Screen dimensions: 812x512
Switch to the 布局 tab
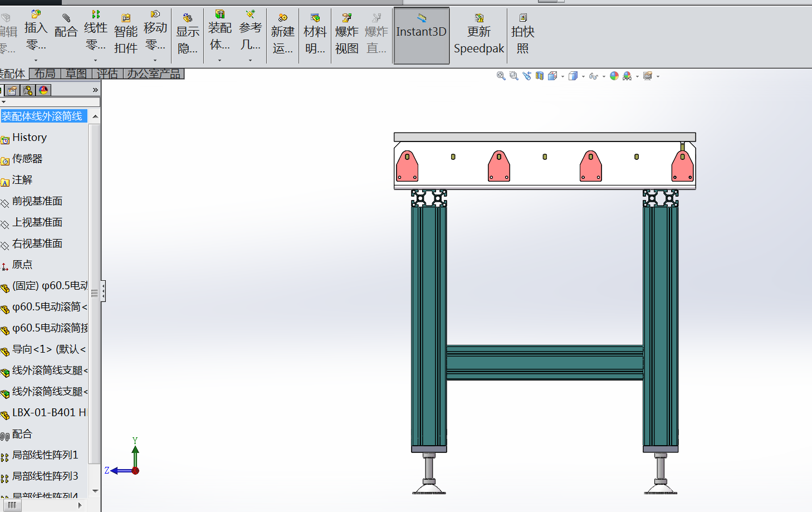coord(45,74)
